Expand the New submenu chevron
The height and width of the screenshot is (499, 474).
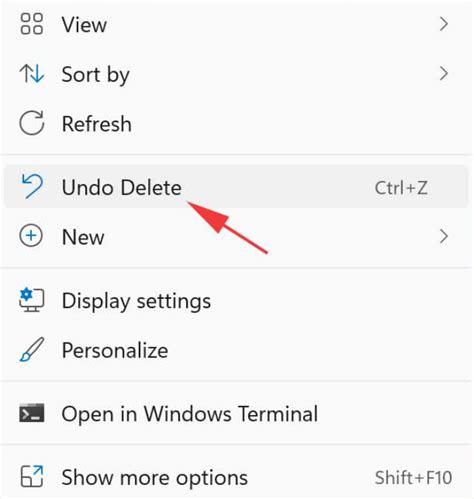coord(444,236)
